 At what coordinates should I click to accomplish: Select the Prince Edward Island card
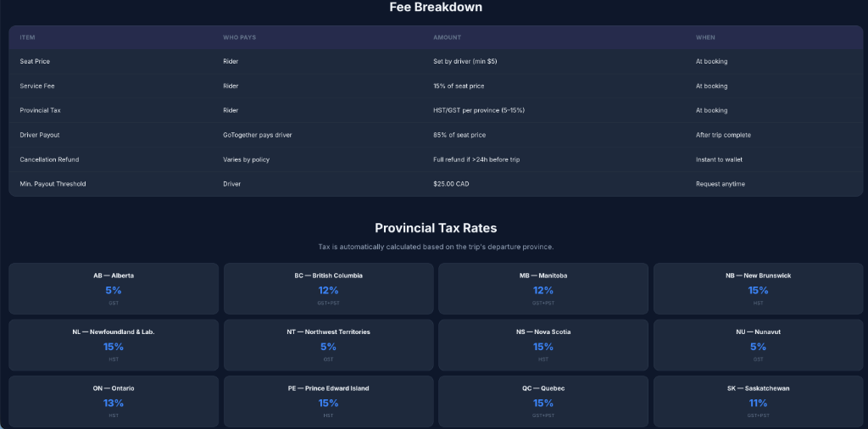[x=328, y=401]
